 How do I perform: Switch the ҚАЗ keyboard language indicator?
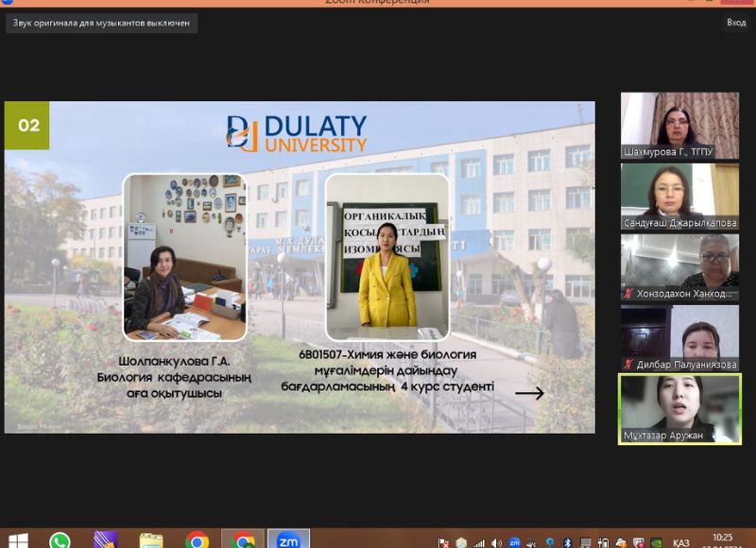click(x=680, y=542)
